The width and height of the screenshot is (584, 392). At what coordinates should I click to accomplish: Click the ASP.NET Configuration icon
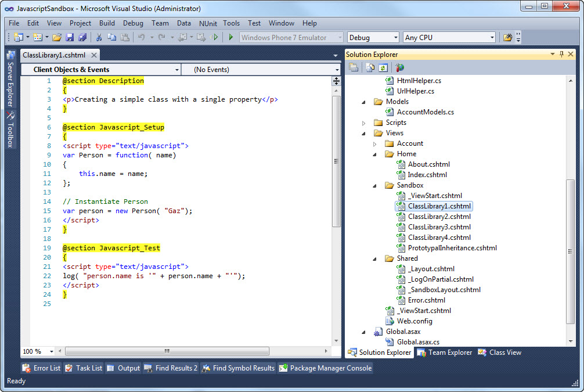tap(399, 67)
